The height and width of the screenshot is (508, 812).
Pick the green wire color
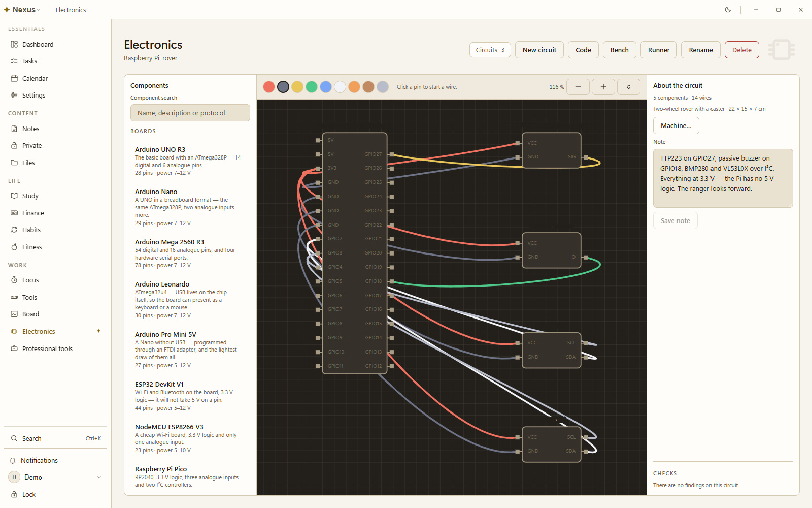point(312,87)
